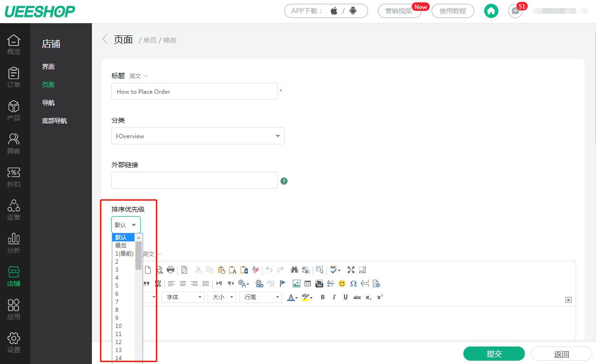Open the 排序优先级 默认 dropdown

(126, 225)
